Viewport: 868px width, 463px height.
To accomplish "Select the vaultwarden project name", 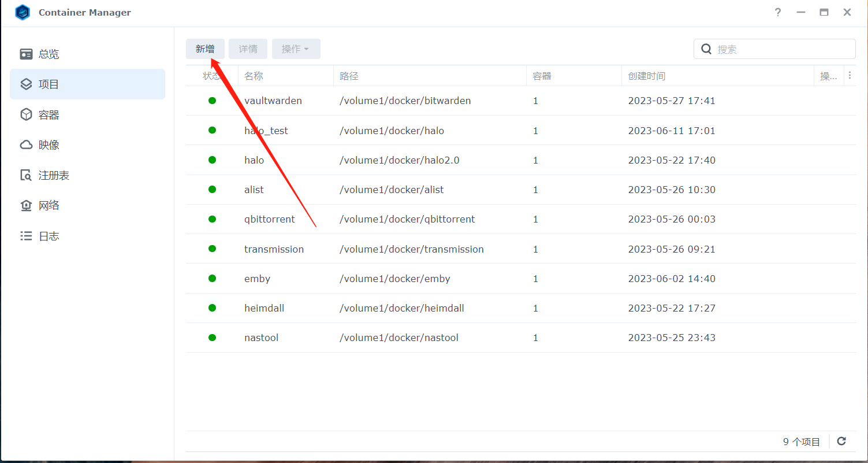I will pyautogui.click(x=273, y=101).
